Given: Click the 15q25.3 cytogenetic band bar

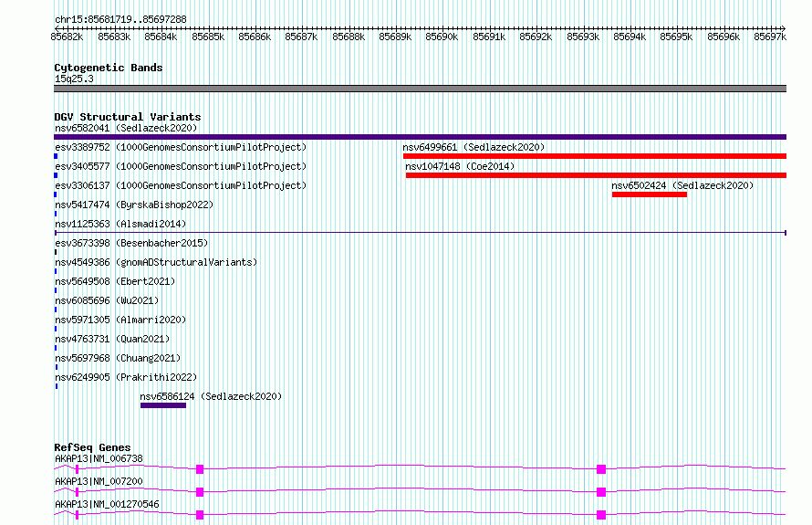Looking at the screenshot, I should click(x=420, y=89).
